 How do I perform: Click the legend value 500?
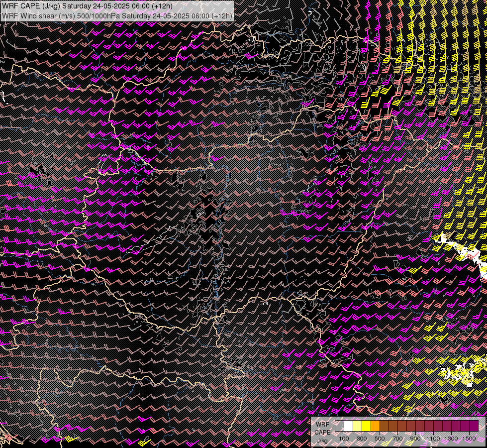pyautogui.click(x=380, y=439)
